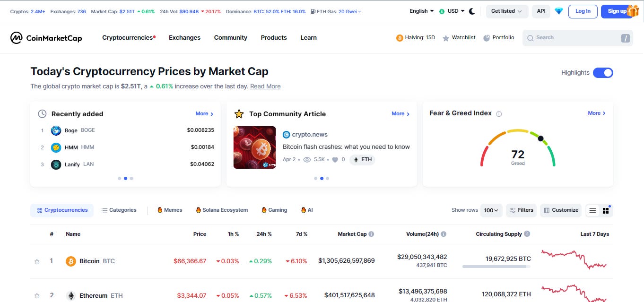Click Market Cap column info icon
Viewport: 644px width, 302px height.
371,234
